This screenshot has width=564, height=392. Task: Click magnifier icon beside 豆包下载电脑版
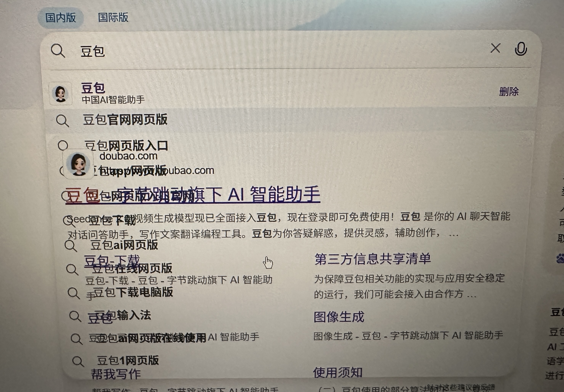tap(74, 293)
